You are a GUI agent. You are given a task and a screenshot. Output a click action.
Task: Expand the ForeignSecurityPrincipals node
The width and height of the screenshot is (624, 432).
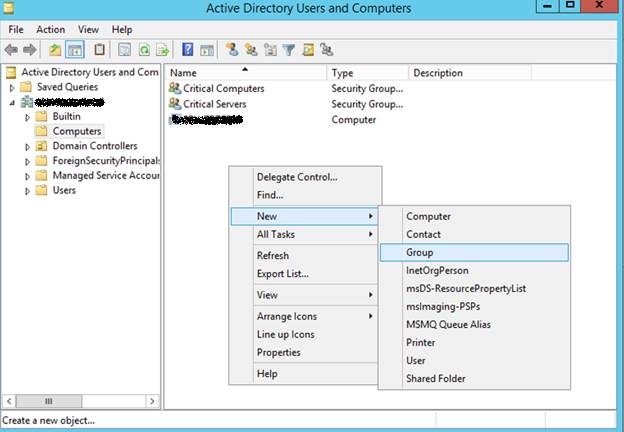click(27, 162)
